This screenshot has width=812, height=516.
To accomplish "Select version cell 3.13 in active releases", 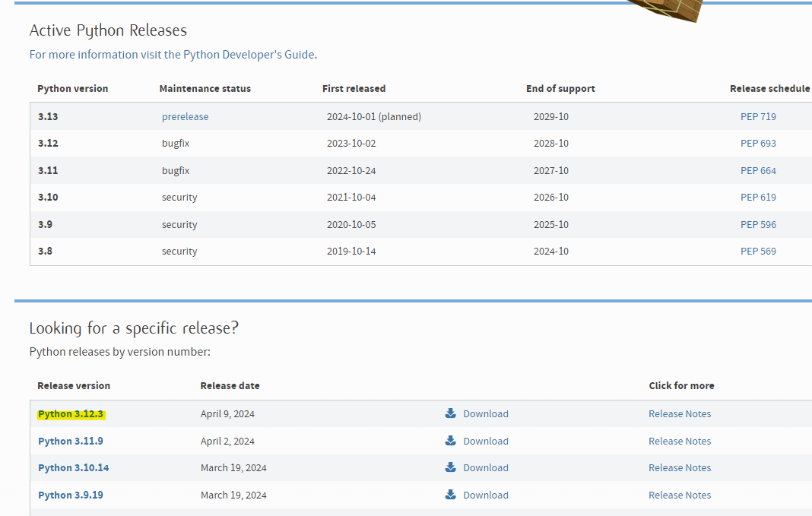I will [48, 116].
